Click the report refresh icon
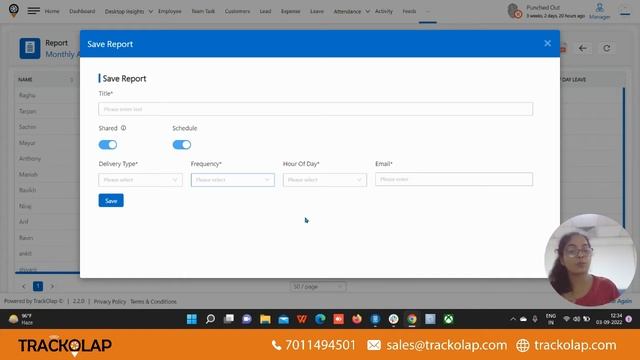Screen dimensions: 640x360 607,48
